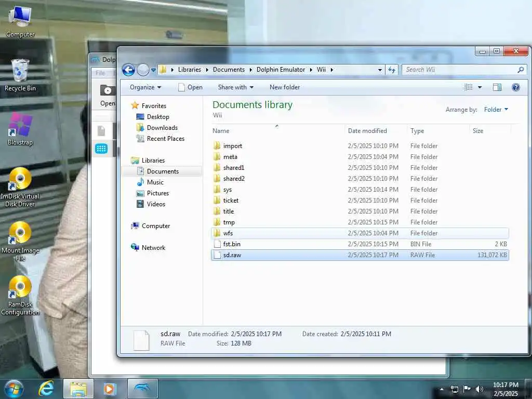Image resolution: width=532 pixels, height=399 pixels.
Task: Click the search magnifier icon
Action: coord(521,70)
